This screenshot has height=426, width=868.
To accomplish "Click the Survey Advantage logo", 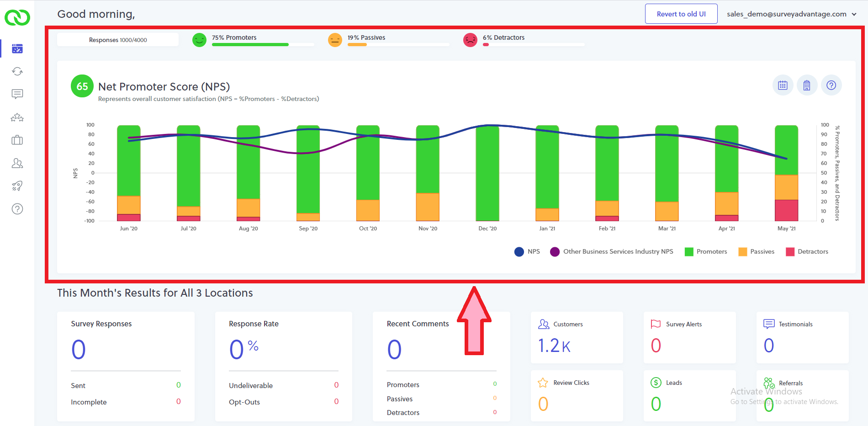I will coord(17,17).
